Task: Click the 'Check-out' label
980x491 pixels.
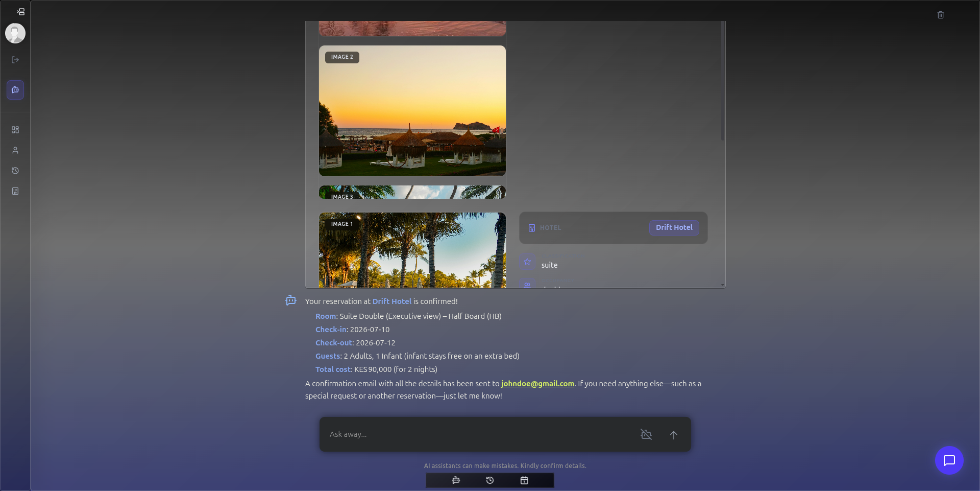Action: point(334,343)
